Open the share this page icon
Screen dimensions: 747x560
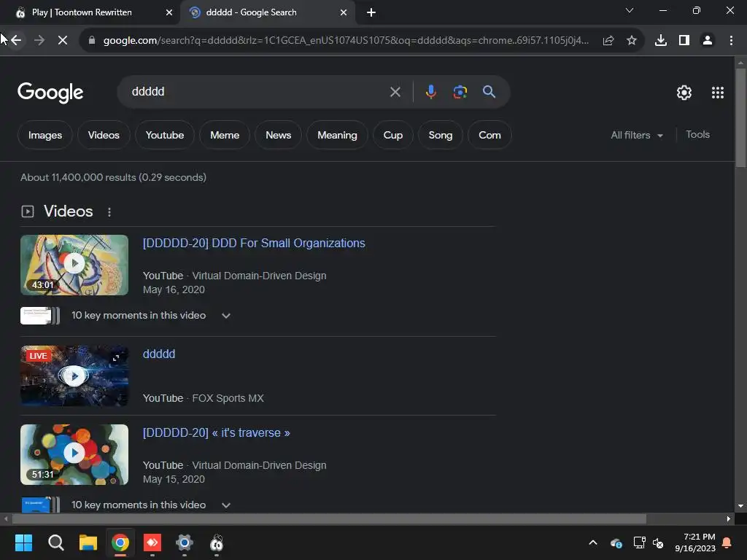tap(608, 41)
